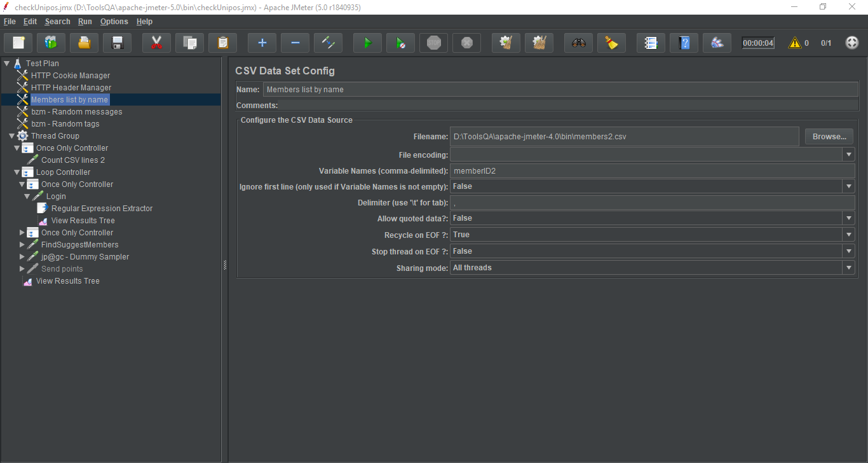
Task: Click the Browse... button
Action: coord(829,136)
